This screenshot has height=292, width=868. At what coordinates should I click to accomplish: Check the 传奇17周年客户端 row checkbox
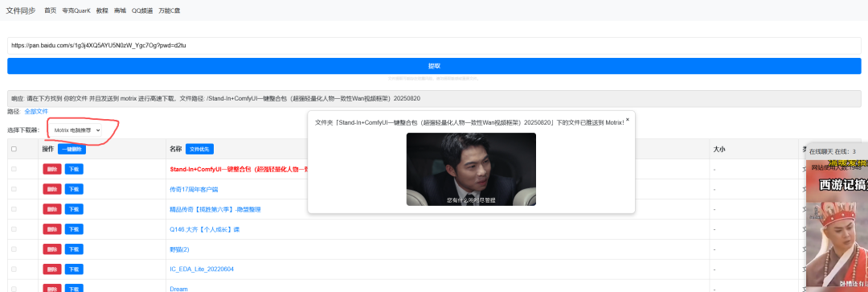click(x=14, y=189)
